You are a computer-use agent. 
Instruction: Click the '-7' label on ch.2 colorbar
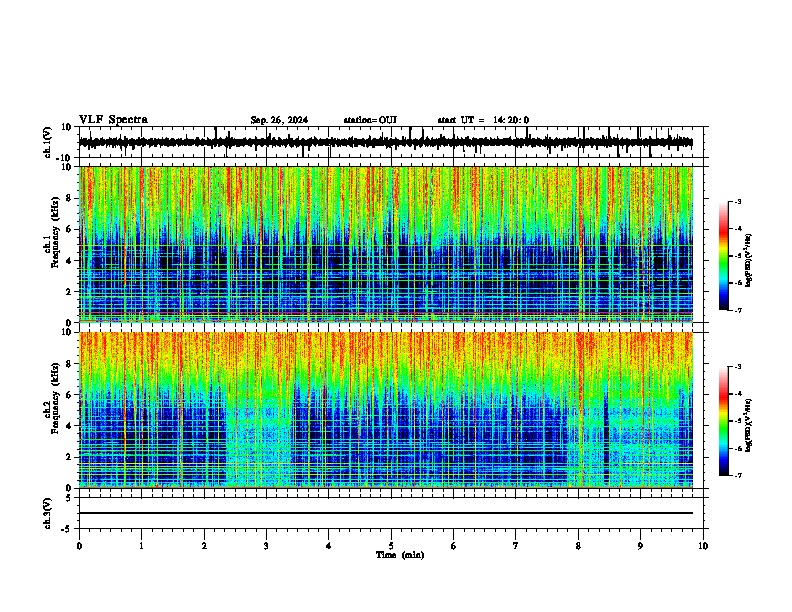pos(737,475)
